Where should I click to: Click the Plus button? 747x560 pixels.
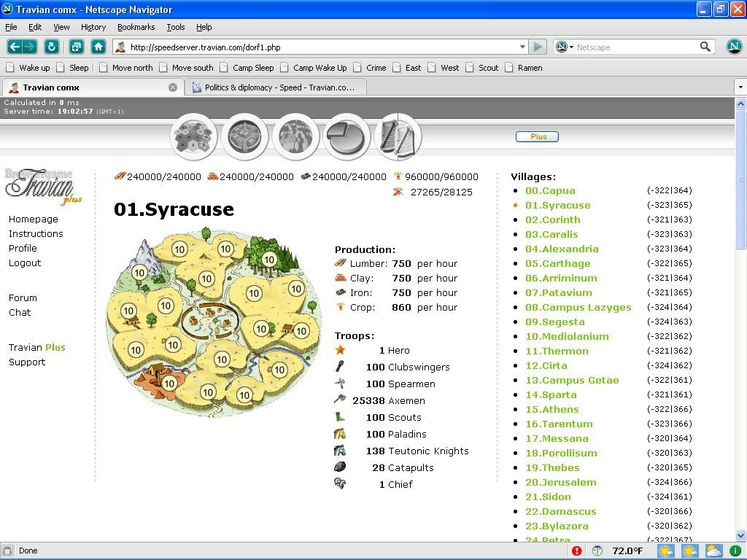538,136
